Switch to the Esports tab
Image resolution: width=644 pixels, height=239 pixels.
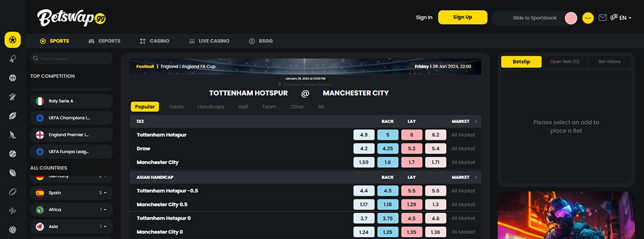[104, 41]
